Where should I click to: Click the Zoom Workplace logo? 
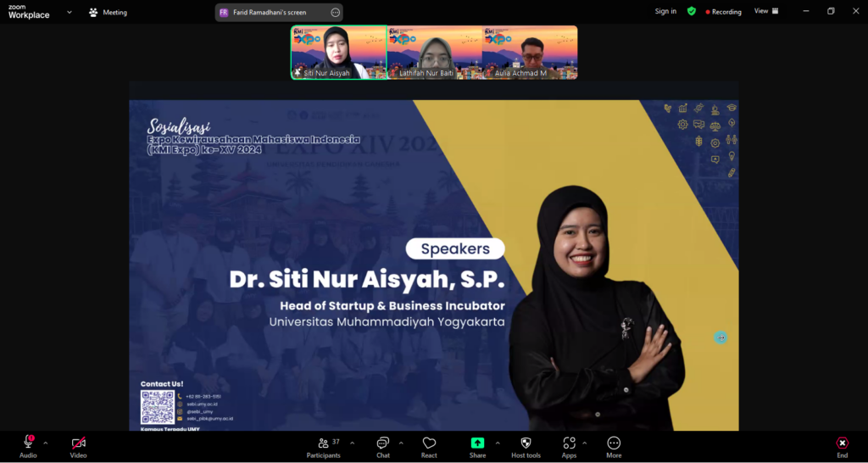29,12
